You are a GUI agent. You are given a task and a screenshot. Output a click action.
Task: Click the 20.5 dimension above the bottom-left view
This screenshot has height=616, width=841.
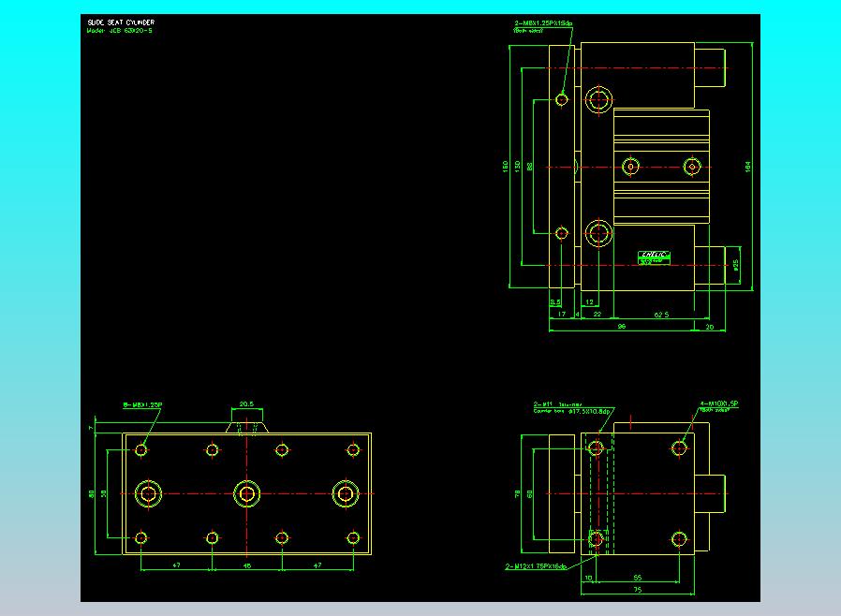point(246,405)
